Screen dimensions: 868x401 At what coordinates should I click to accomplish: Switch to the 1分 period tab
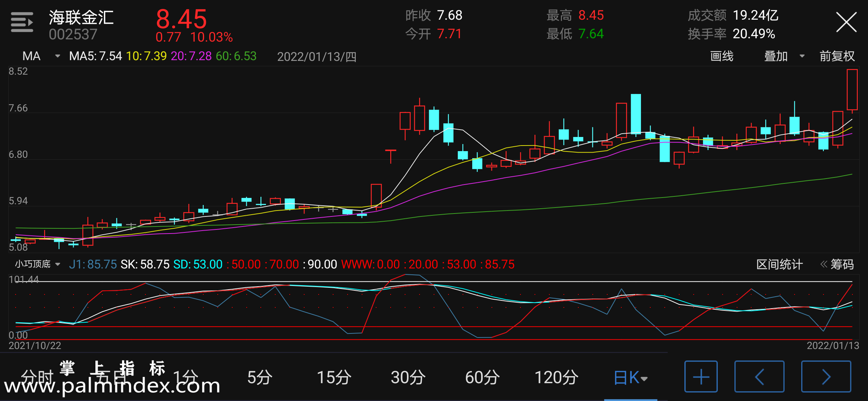[185, 378]
